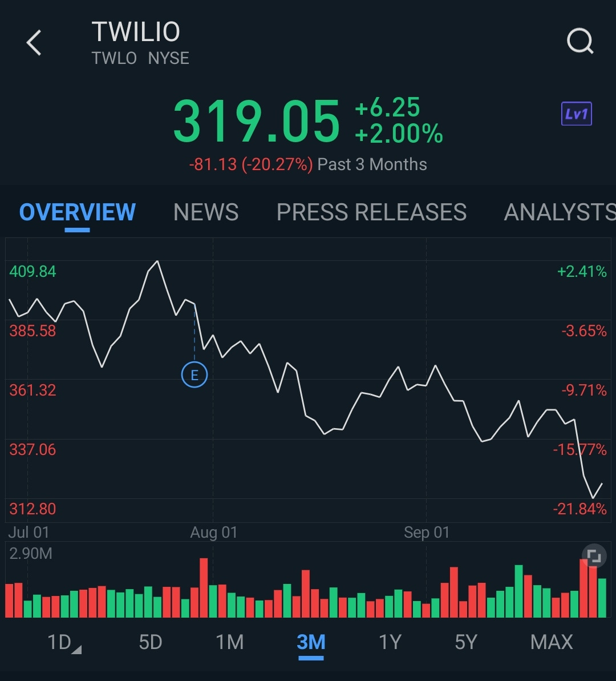616x681 pixels.
Task: Tap the +6.25 daily change value
Action: coord(387,107)
